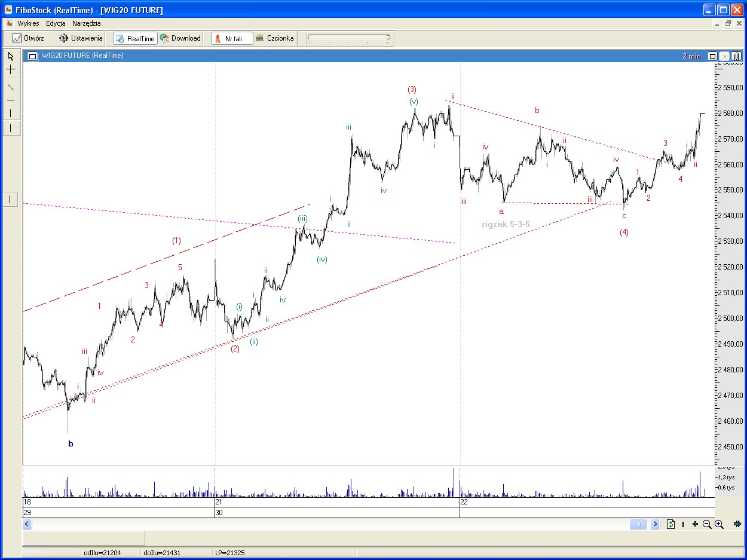Open the Edycja menu
This screenshot has height=560, width=747.
coord(56,23)
